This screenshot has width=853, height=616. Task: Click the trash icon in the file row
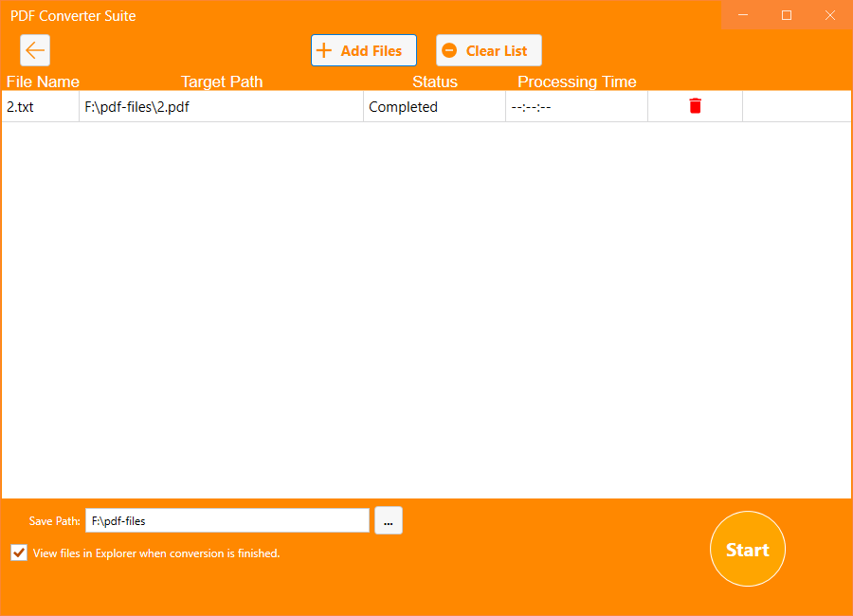695,106
